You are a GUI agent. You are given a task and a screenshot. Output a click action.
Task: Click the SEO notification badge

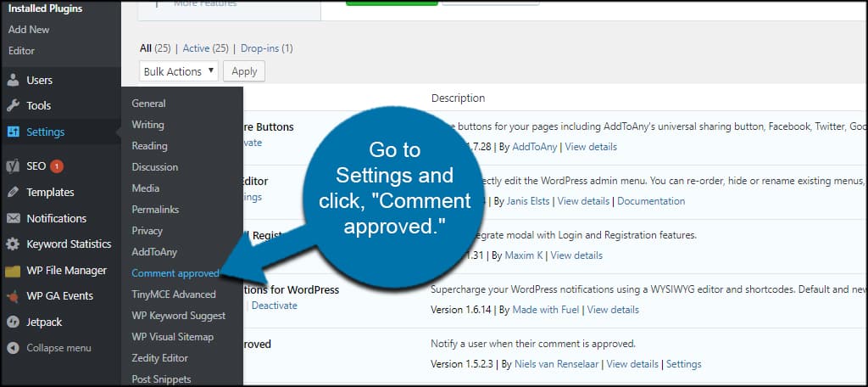tap(57, 165)
